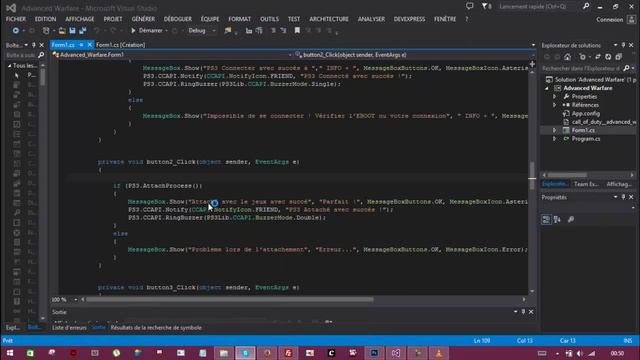Switch to the Affichage de classes tab
The height and width of the screenshot is (360, 640).
point(619,184)
